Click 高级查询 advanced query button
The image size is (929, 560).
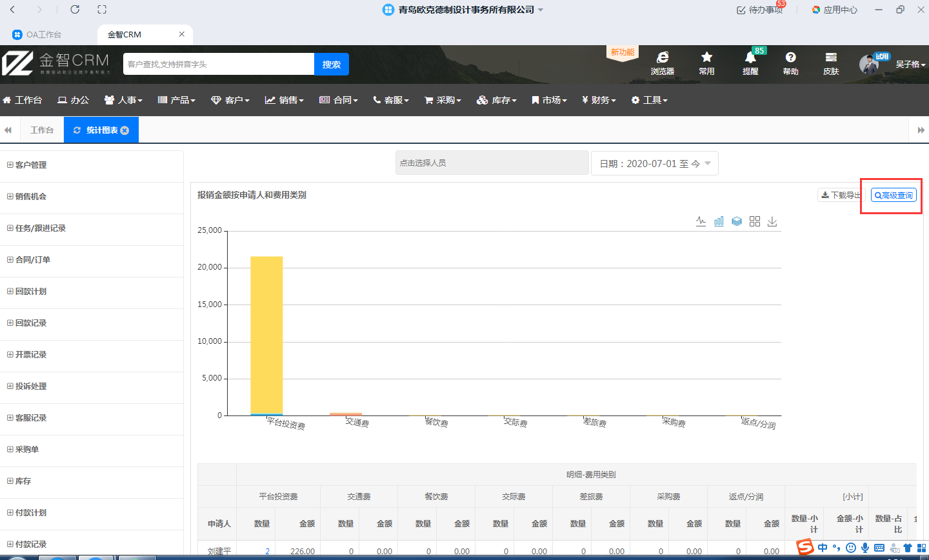894,195
